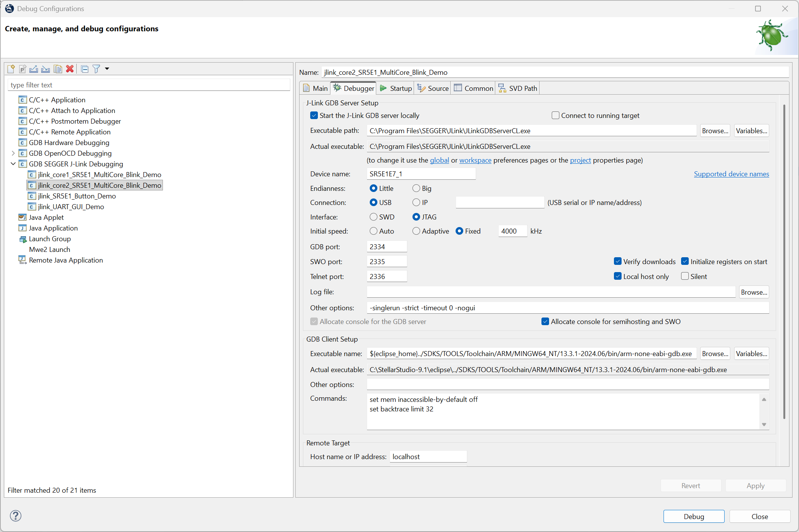Click Browse for J-Link server executable path

[x=715, y=131]
